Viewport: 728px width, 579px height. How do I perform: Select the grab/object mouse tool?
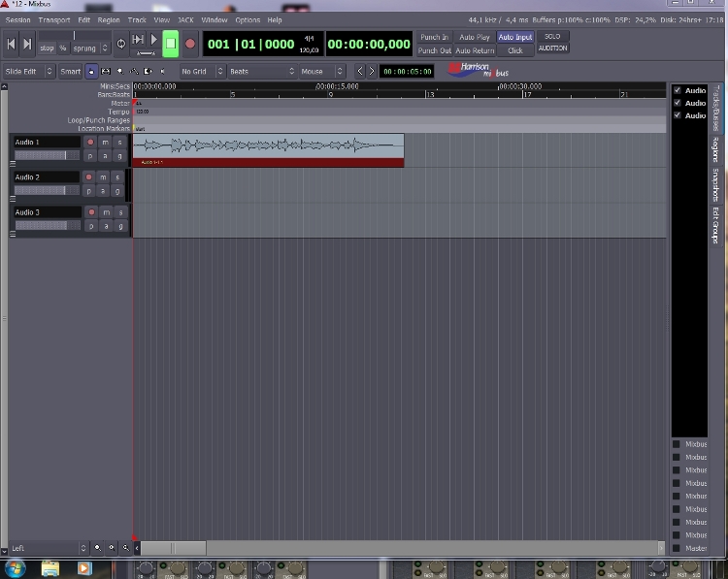click(x=91, y=71)
